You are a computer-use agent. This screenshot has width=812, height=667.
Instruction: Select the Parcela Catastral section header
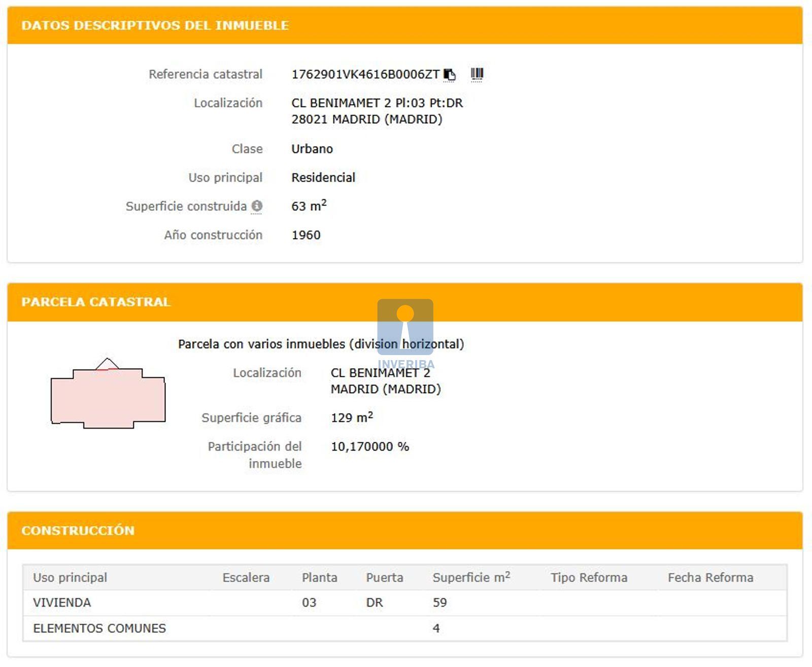(x=96, y=302)
